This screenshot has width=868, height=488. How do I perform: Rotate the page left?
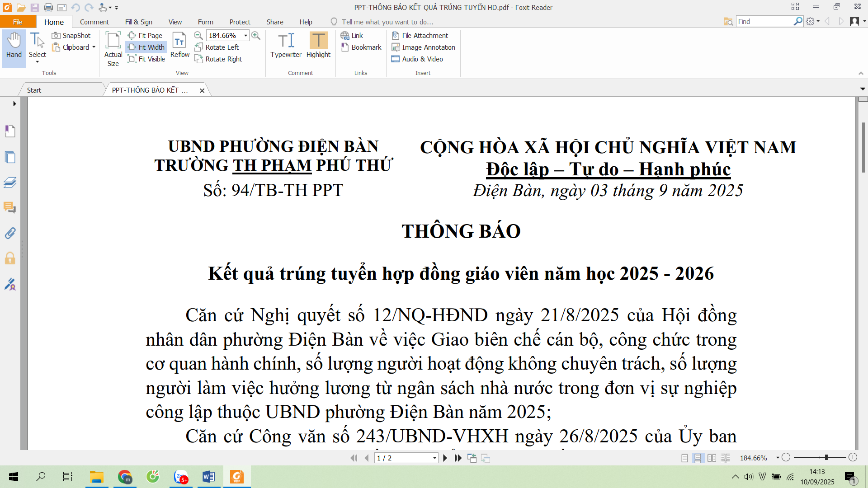[x=217, y=47]
